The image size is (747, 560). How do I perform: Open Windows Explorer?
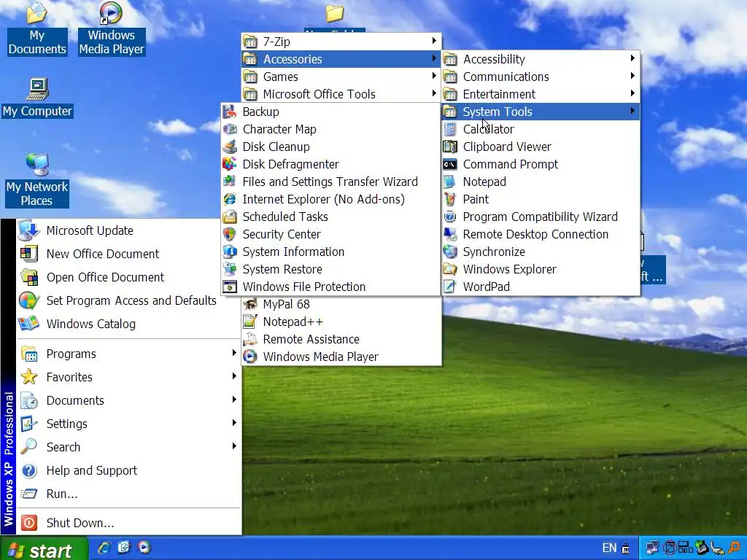pos(541,270)
